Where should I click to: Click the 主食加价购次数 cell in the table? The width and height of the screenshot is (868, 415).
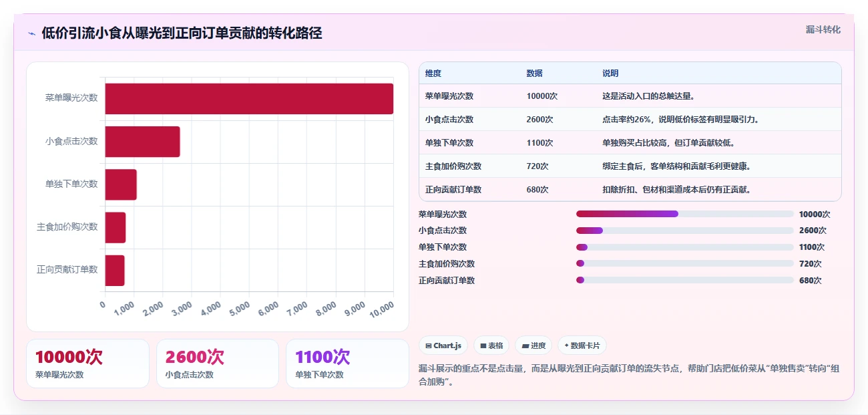click(453, 166)
